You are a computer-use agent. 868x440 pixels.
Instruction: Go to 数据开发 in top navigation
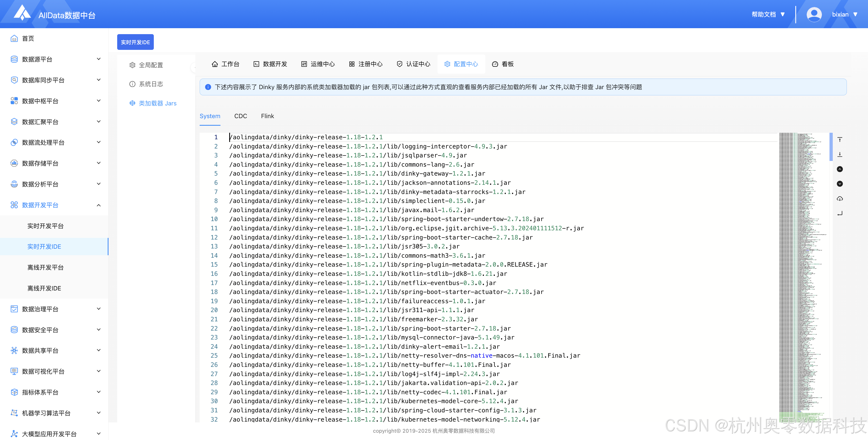click(270, 64)
